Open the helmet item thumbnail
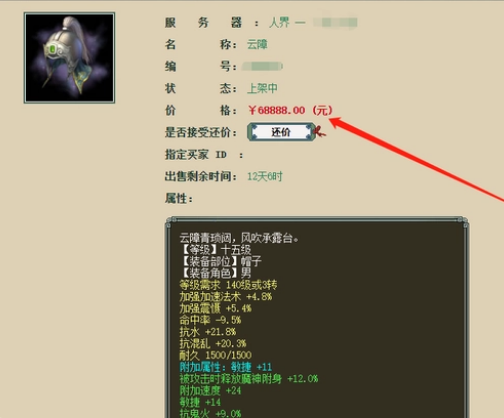This screenshot has height=418, width=504. click(x=69, y=58)
